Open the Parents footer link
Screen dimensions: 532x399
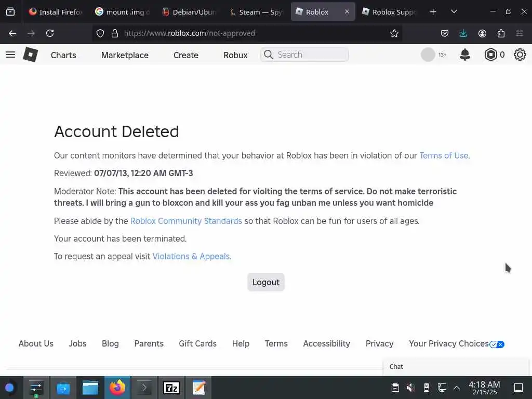click(149, 344)
